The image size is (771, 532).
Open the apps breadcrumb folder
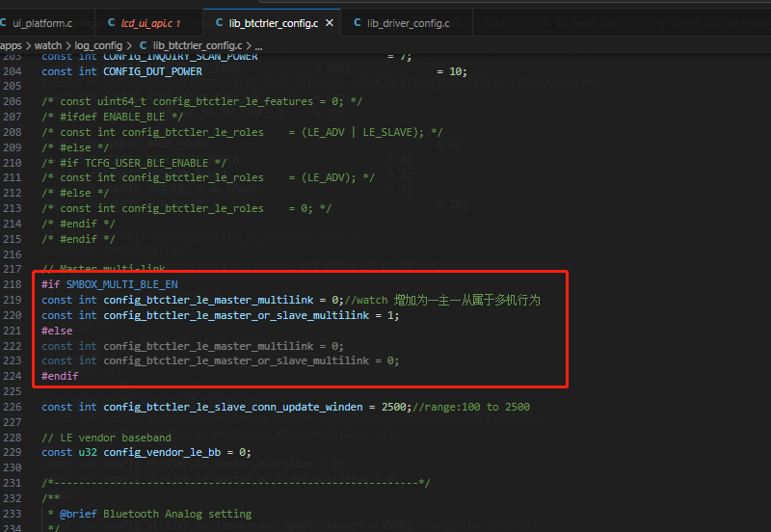pyautogui.click(x=11, y=45)
